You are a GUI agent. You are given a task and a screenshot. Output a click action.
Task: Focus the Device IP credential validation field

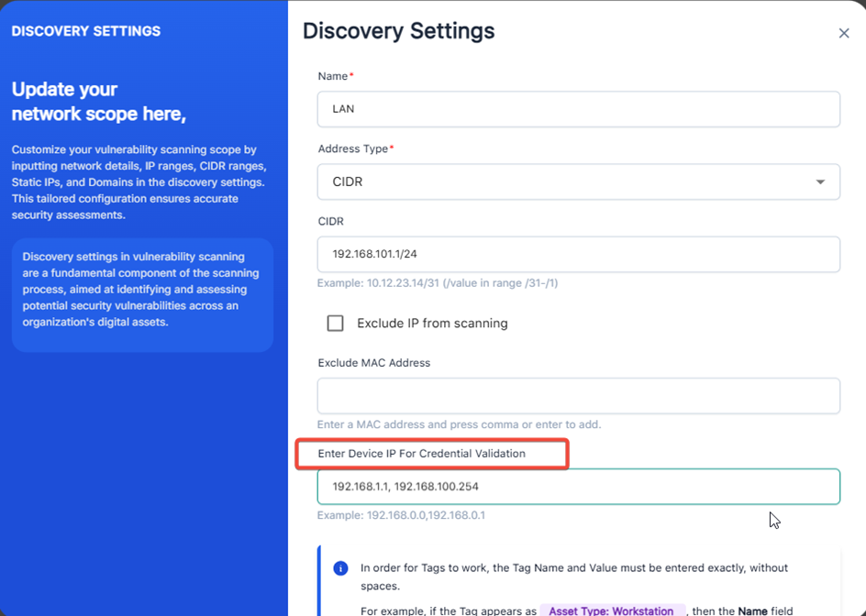[x=578, y=487]
